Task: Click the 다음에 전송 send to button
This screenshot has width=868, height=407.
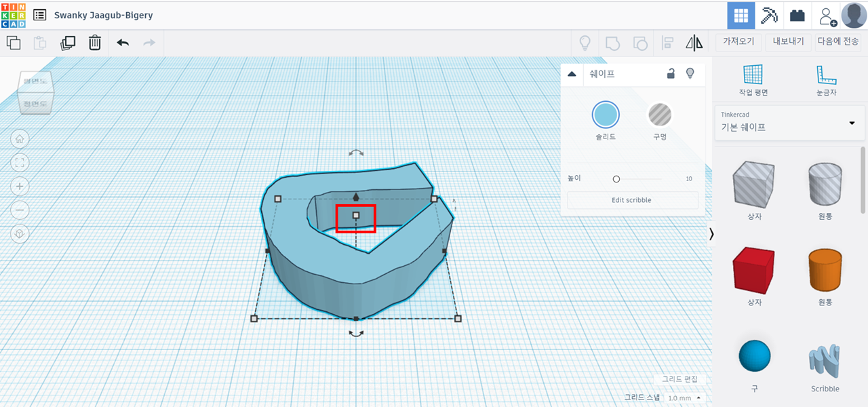Action: [838, 41]
